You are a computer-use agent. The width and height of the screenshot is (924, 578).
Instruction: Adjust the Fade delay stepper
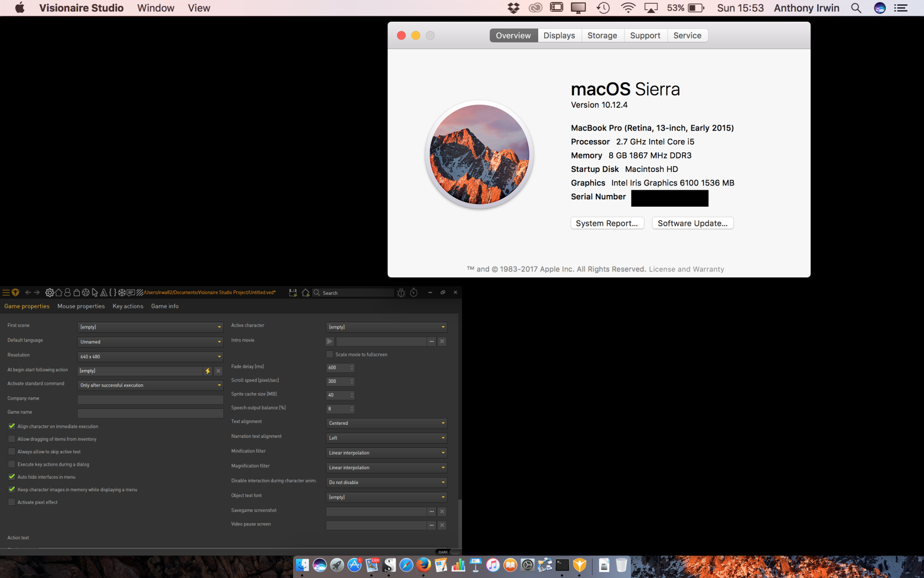click(x=352, y=368)
